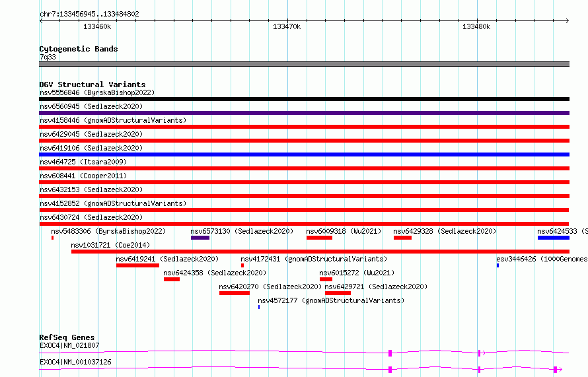Click the 7q33 cytogenetic band bar

(304, 64)
